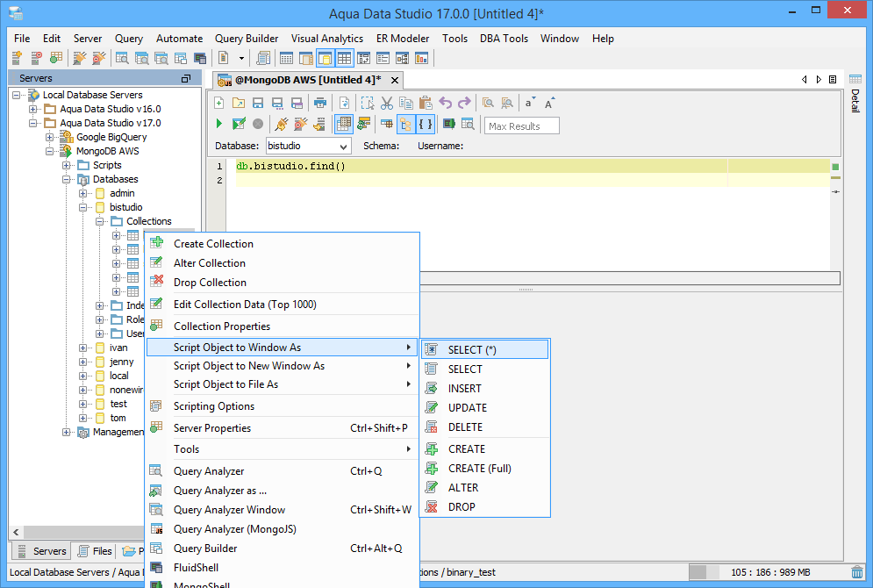Image resolution: width=873 pixels, height=588 pixels.
Task: Click the server connect plug icon in main toolbar
Action: (80, 58)
